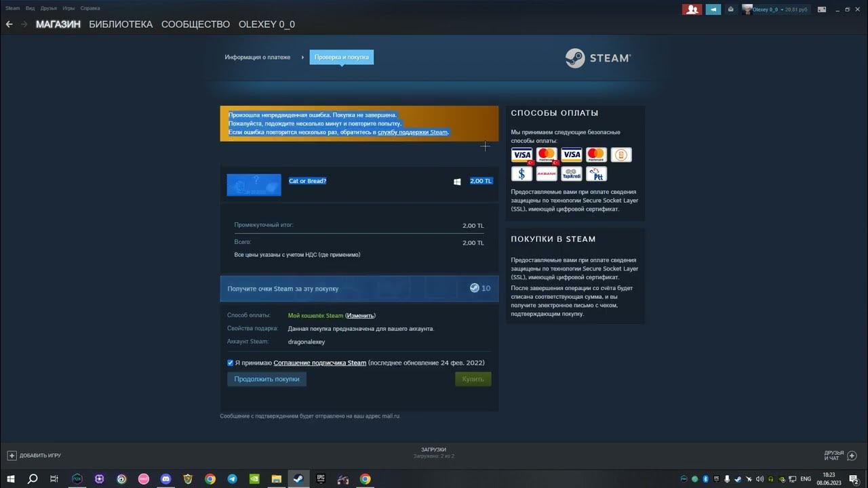This screenshot has width=868, height=488.
Task: Go to the БИБЛИОТЕКА tab
Action: coord(121,24)
